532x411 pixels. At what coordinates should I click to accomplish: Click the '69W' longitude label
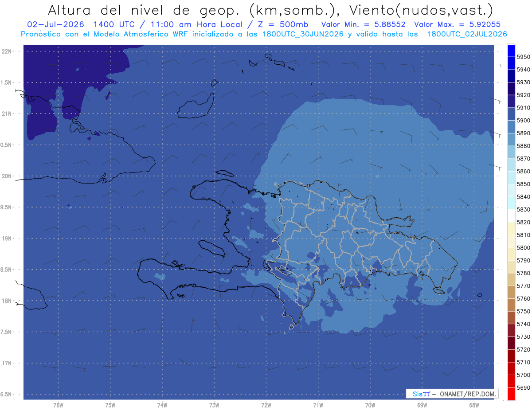coord(422,405)
